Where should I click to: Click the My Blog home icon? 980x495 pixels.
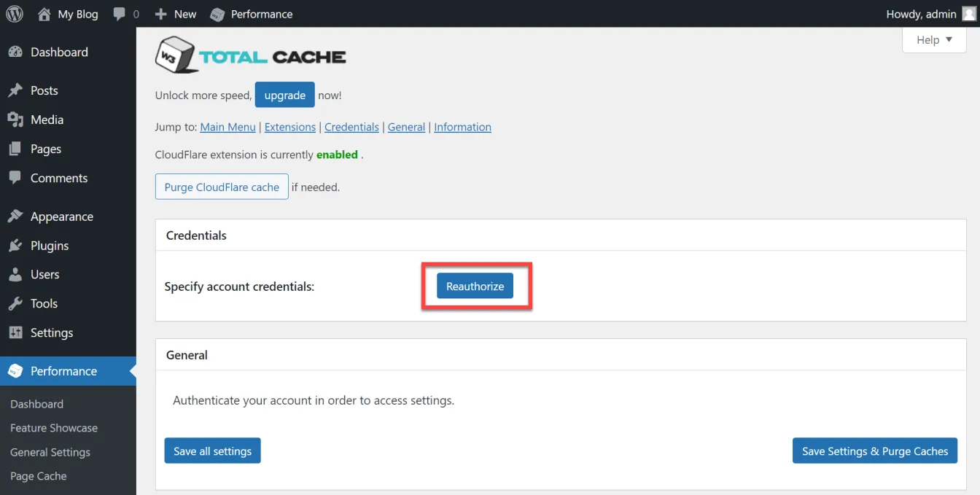pos(44,14)
